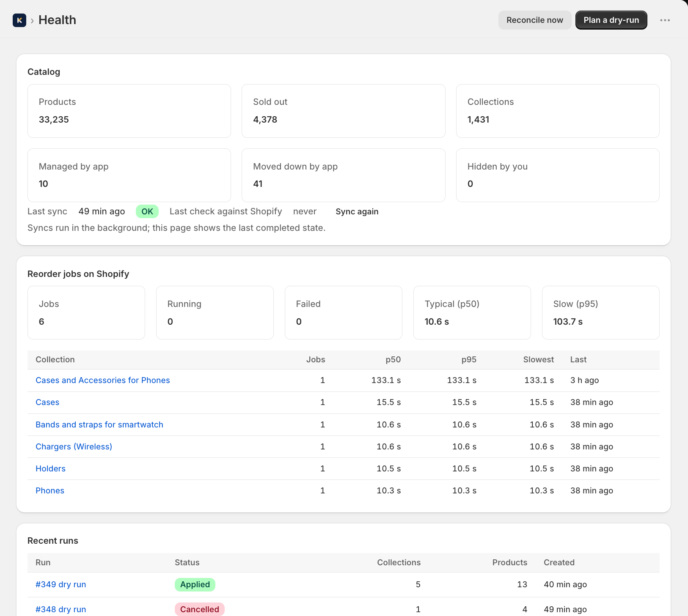Click the 49 min ago last sync value
Viewport: 688px width, 616px height.
[102, 211]
